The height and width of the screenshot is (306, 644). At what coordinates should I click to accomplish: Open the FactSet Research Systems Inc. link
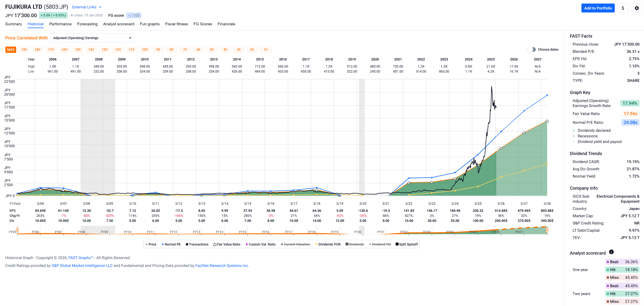(x=222, y=266)
